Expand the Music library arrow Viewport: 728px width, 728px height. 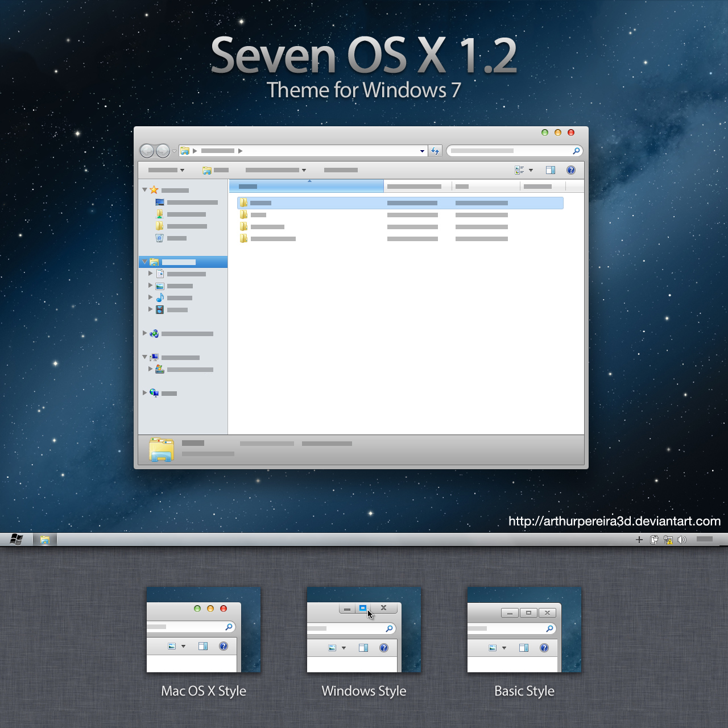click(x=151, y=297)
